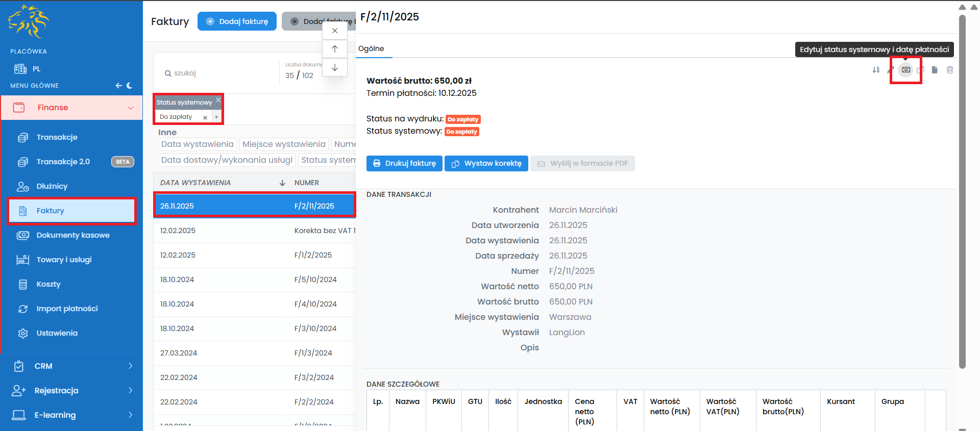
Task: Click the Wystaw korektę button
Action: coord(486,163)
